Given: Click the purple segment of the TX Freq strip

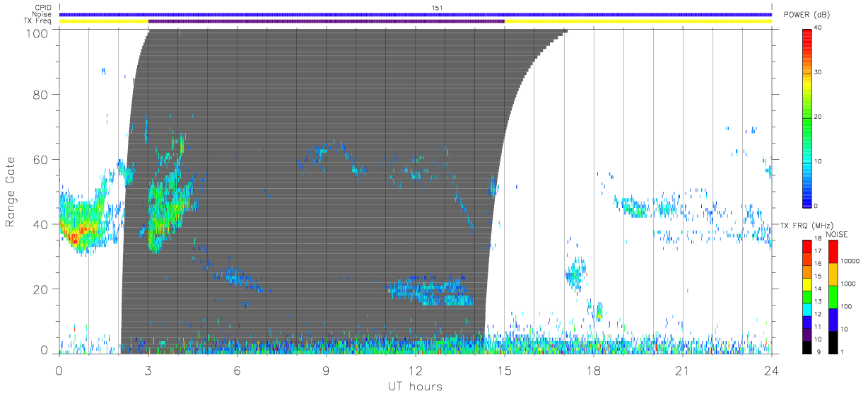Looking at the screenshot, I should pos(327,21).
